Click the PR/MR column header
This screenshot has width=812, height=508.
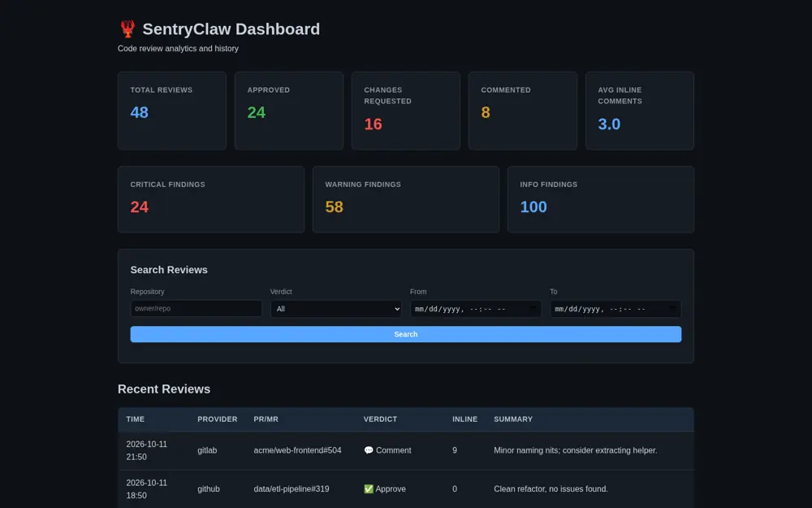coord(266,419)
